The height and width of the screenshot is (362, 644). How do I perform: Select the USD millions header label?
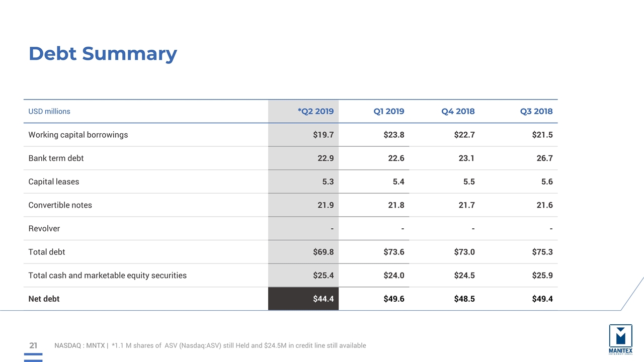[x=49, y=111]
